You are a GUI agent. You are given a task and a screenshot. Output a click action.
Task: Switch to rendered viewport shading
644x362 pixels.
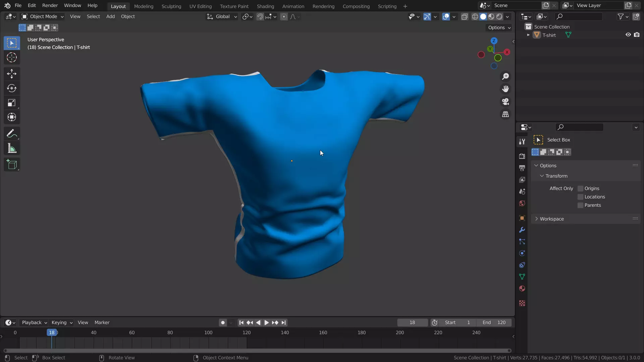coord(499,16)
